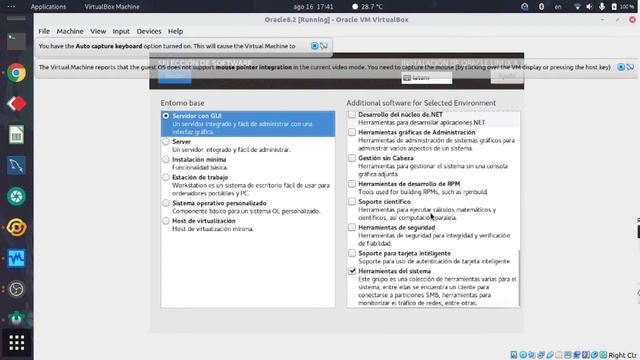
Task: Launch Google Chrome from the dock
Action: point(16,73)
